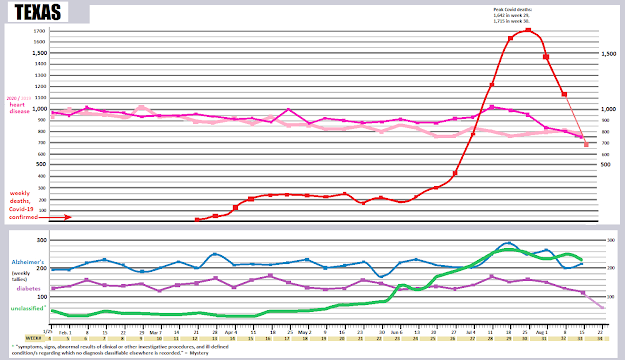This screenshot has width=625, height=360.
Task: Select the 1200 value on the left axis
Action: [41, 86]
